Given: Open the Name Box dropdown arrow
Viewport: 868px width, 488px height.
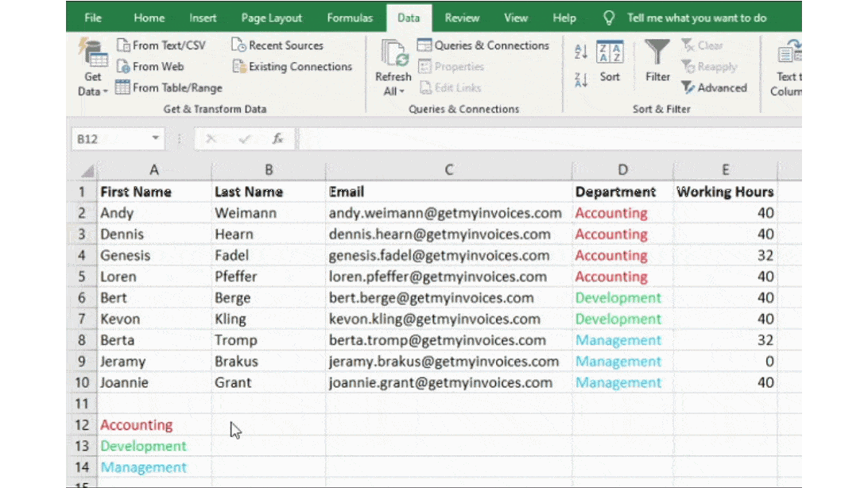Looking at the screenshot, I should 156,138.
